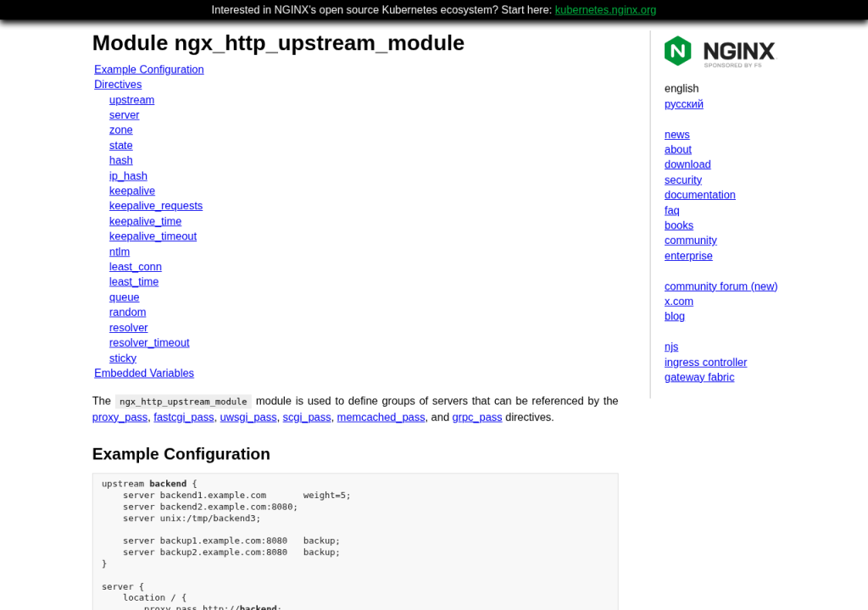Open the gateway fabric link
Image resolution: width=868 pixels, height=610 pixels.
click(699, 376)
